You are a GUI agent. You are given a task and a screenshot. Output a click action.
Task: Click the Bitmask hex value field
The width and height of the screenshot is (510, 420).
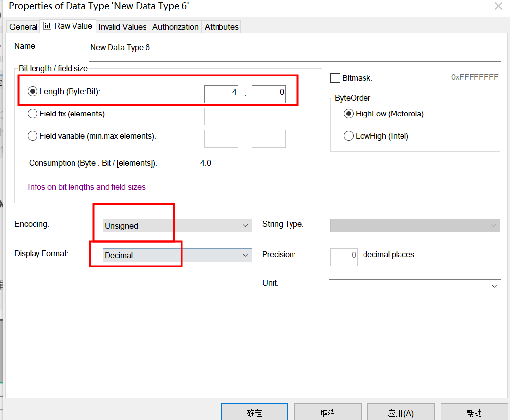[x=452, y=79]
